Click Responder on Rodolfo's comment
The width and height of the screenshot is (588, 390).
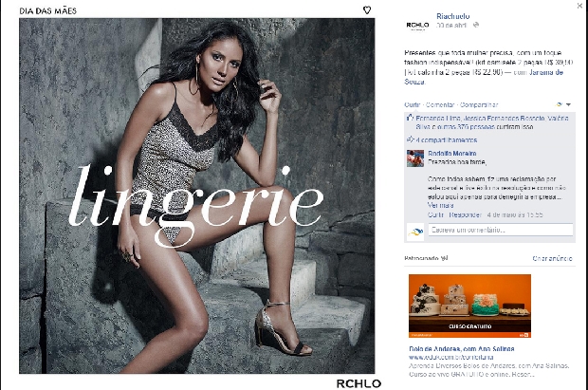(x=465, y=214)
